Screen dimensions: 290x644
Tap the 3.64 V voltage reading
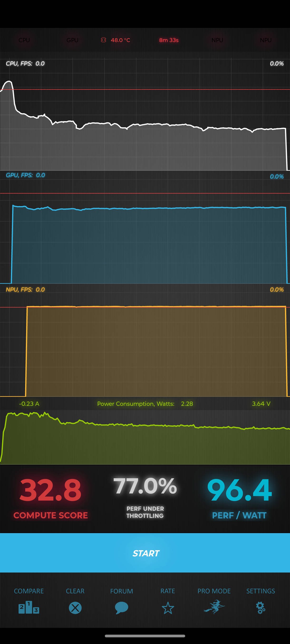click(x=261, y=404)
